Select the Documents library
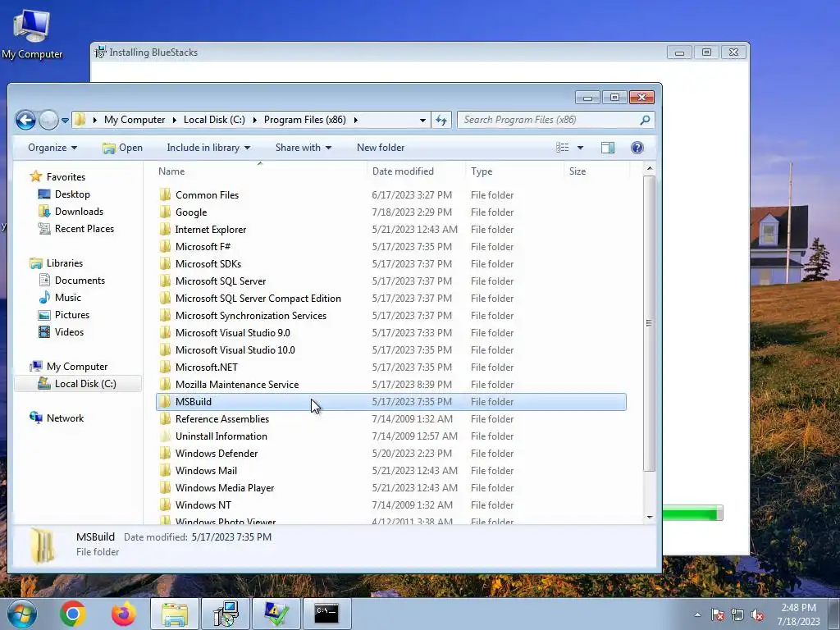This screenshot has width=840, height=630. point(80,281)
